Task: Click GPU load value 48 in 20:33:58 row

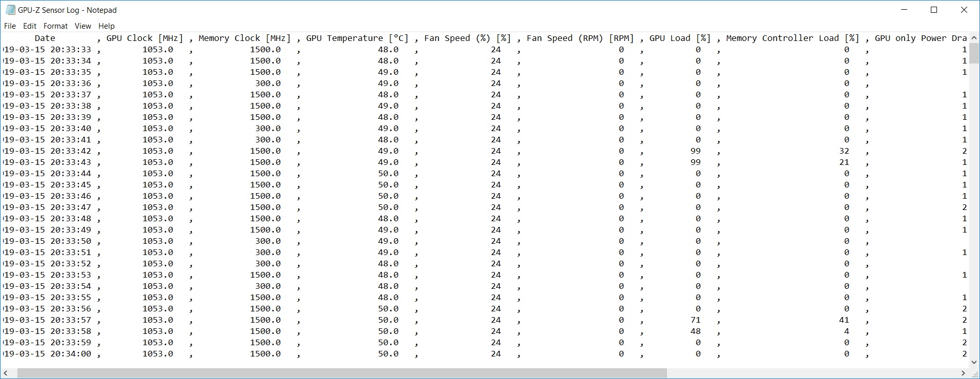Action: tap(695, 331)
